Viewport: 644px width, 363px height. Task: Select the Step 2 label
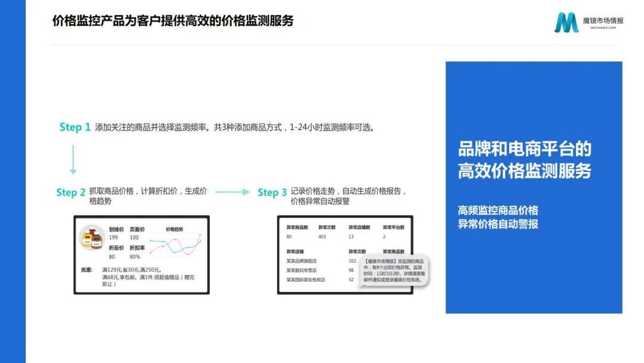click(x=71, y=192)
